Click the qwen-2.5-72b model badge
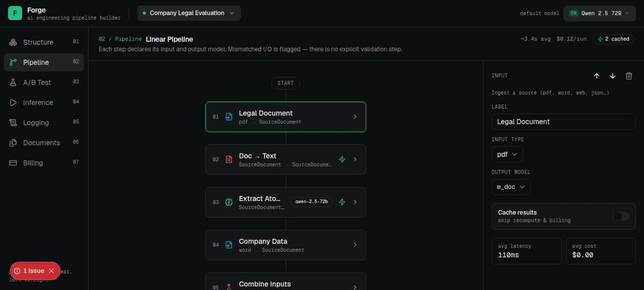Image resolution: width=644 pixels, height=290 pixels. click(x=311, y=202)
